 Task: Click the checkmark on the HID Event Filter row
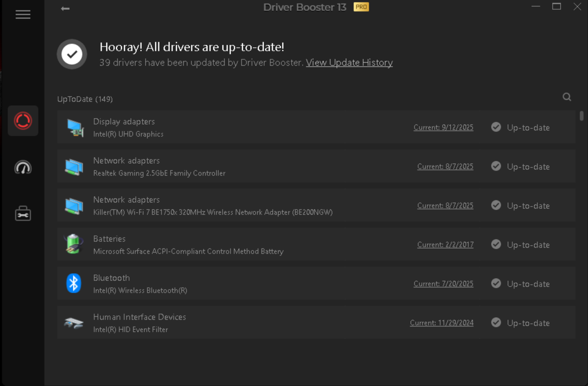(496, 322)
